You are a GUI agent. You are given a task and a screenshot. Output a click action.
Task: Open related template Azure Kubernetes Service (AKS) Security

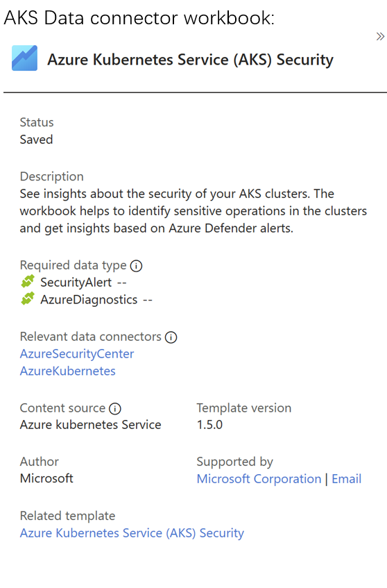click(132, 533)
